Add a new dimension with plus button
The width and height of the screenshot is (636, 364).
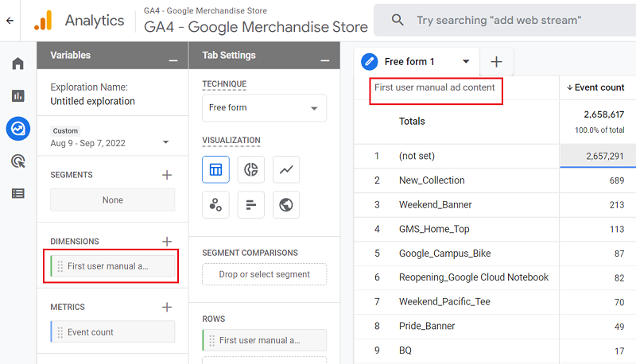(167, 242)
